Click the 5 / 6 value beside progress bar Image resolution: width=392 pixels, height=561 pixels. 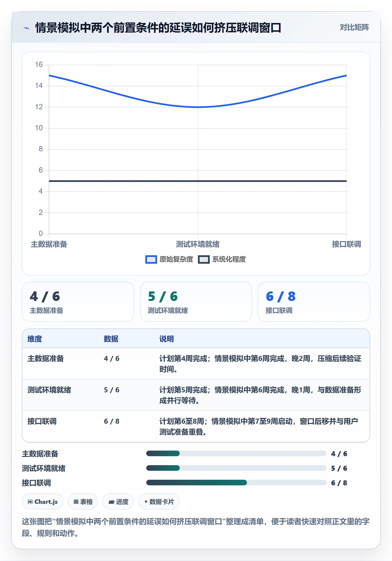point(339,468)
